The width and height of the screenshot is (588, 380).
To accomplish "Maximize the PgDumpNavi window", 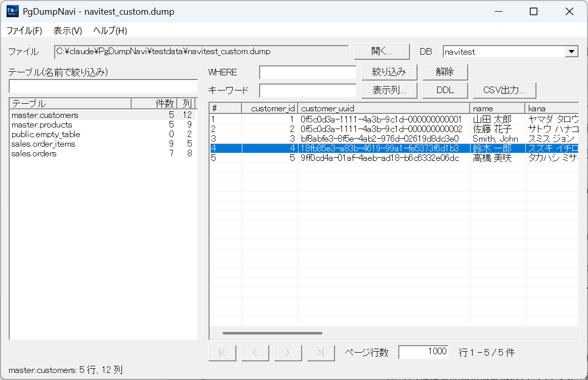I will tap(534, 12).
